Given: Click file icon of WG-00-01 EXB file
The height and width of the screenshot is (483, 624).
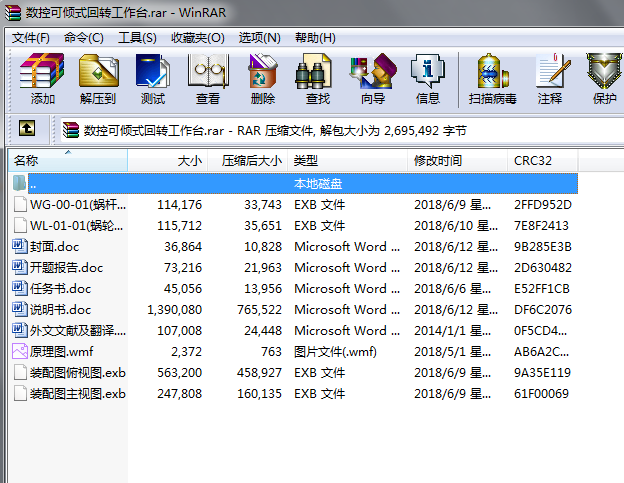Looking at the screenshot, I should 20,204.
